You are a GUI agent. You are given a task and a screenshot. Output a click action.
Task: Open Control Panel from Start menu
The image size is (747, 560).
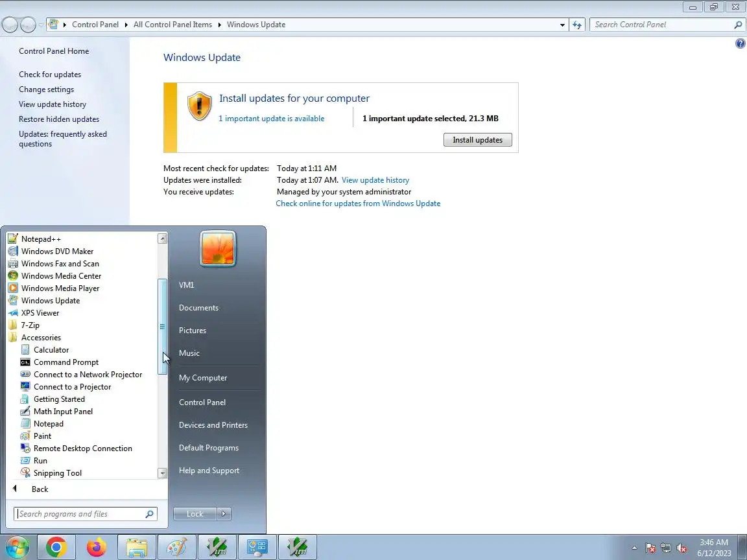coord(202,402)
